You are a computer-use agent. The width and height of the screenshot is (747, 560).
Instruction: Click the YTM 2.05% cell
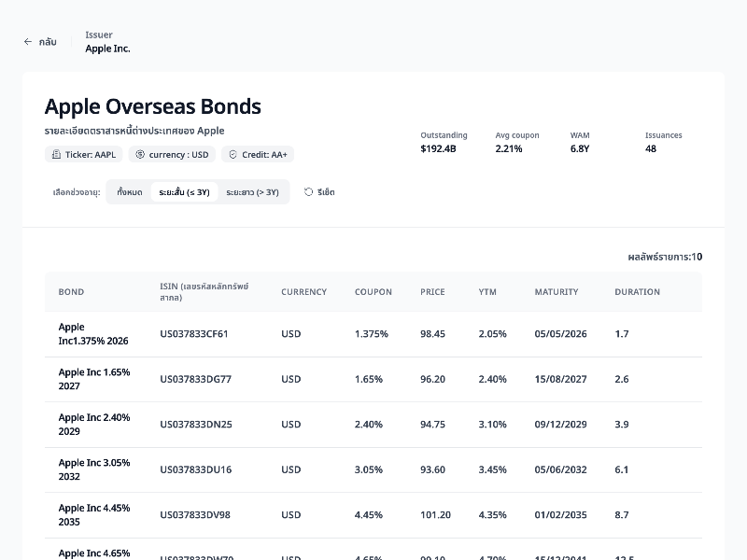(x=493, y=334)
